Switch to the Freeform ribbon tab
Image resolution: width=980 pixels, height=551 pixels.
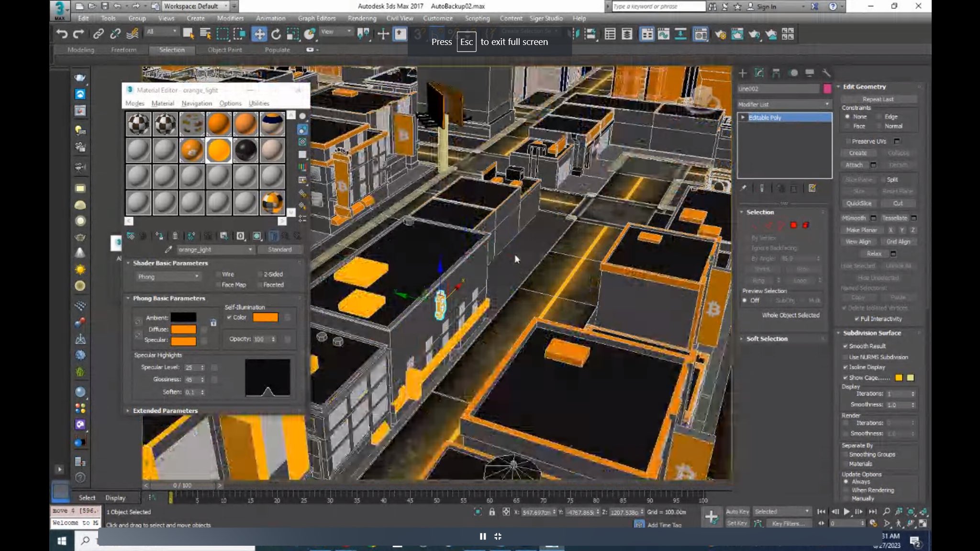123,50
